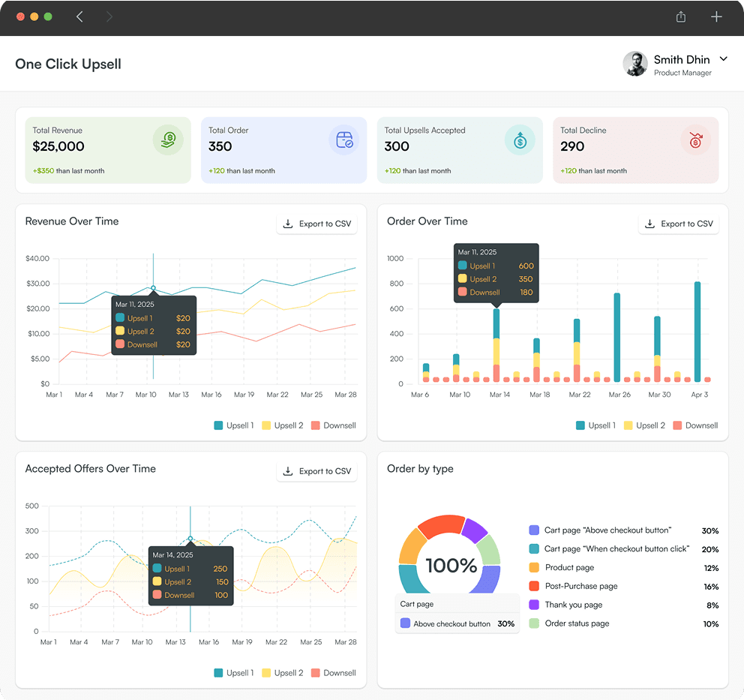Click the Total Upsells Accepted dollar icon
The height and width of the screenshot is (700, 744).
(x=520, y=140)
